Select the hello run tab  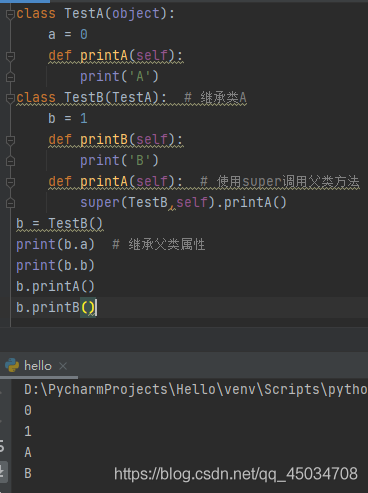tap(38, 366)
